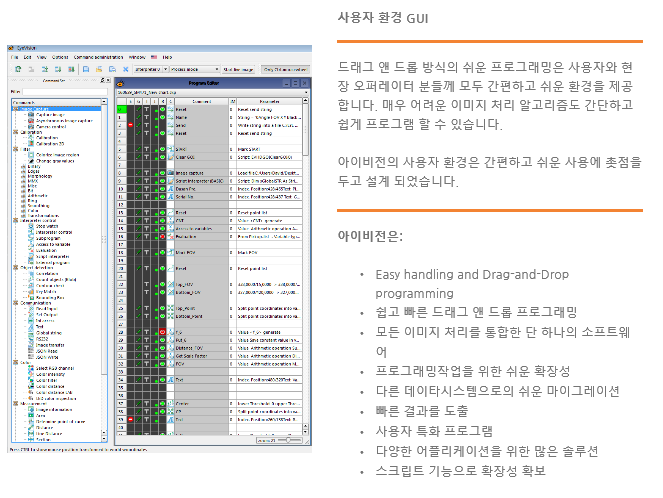Image resolution: width=663 pixels, height=498 pixels.
Task: Open the Command administration menu
Action: tap(98, 58)
